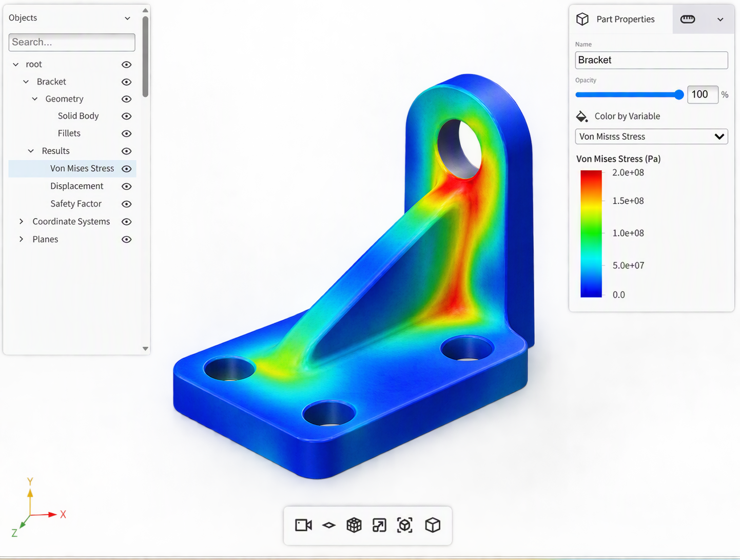Toggle visibility of Planes
This screenshot has height=560, width=740.
click(127, 240)
